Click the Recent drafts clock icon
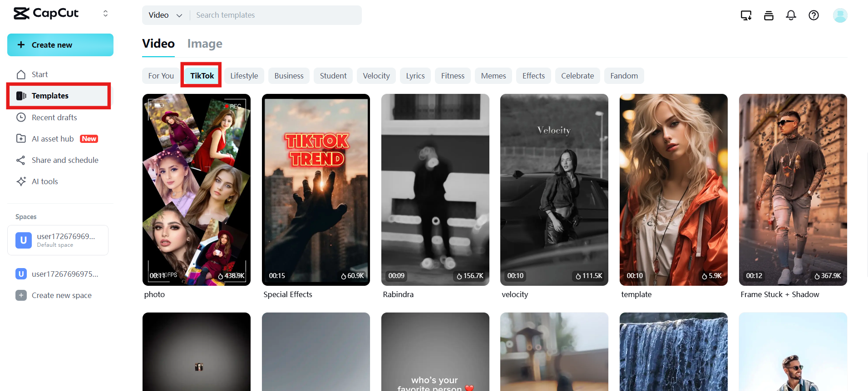 click(x=21, y=117)
